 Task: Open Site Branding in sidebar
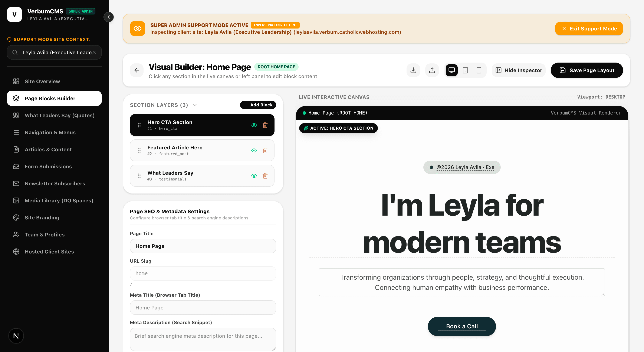pyautogui.click(x=54, y=217)
